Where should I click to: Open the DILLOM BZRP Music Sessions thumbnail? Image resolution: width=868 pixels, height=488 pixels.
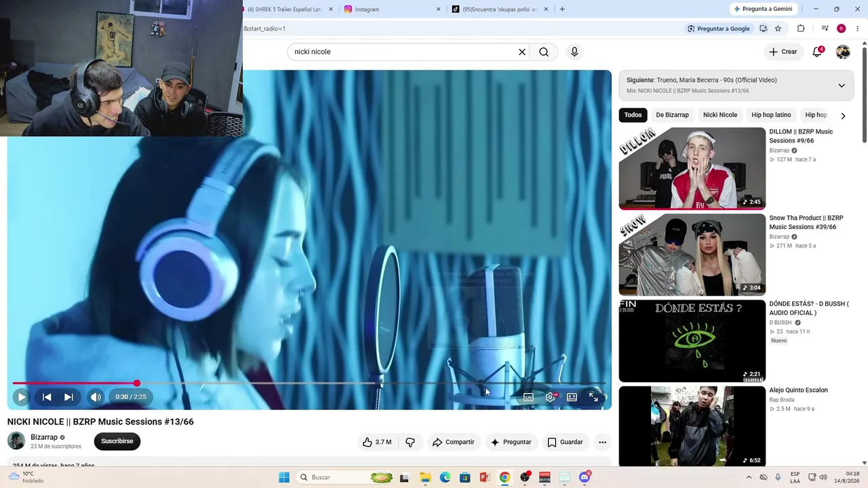coord(692,169)
